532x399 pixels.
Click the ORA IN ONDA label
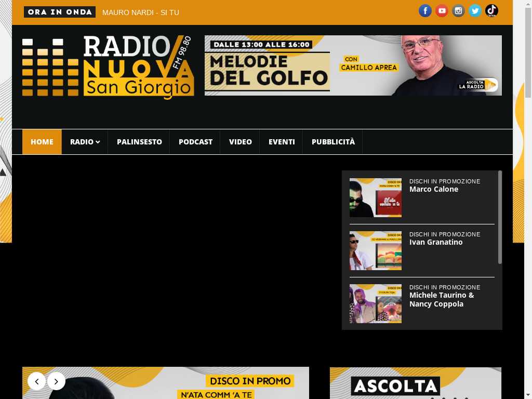60,12
